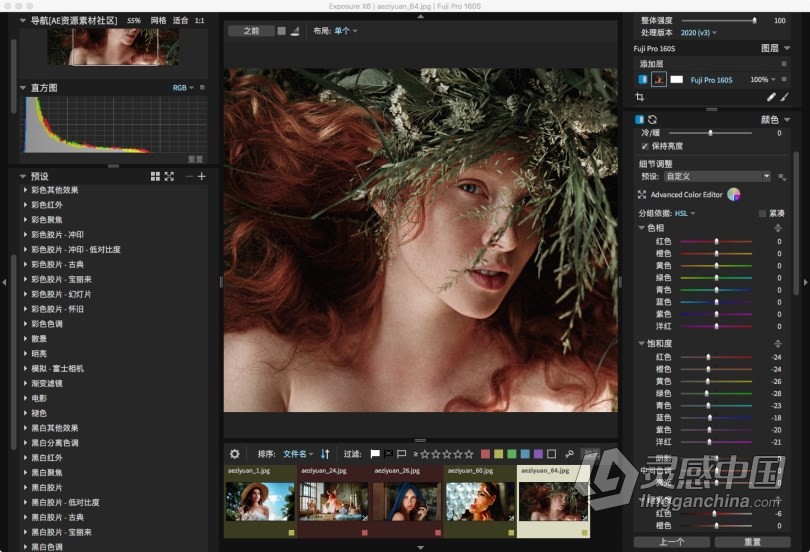The image size is (810, 552).
Task: Click the 上一个 button
Action: click(672, 542)
